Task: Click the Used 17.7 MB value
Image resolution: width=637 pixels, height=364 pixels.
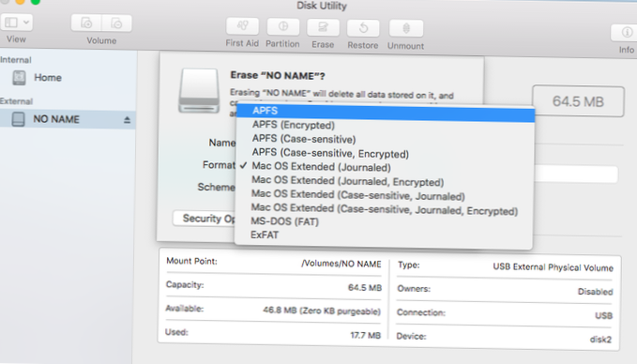Action: 366,336
